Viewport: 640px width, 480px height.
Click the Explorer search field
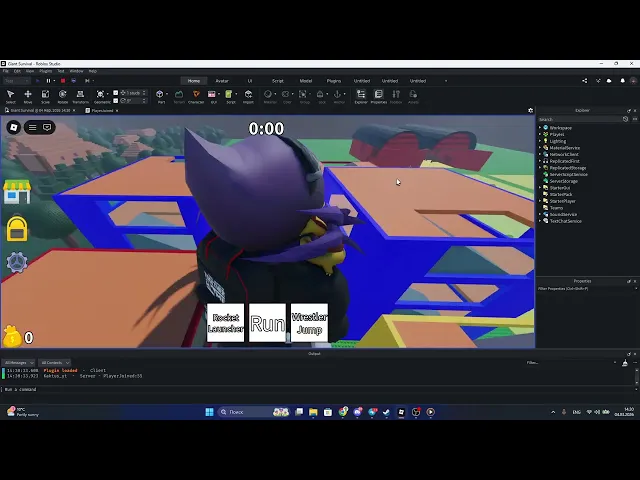tap(580, 119)
